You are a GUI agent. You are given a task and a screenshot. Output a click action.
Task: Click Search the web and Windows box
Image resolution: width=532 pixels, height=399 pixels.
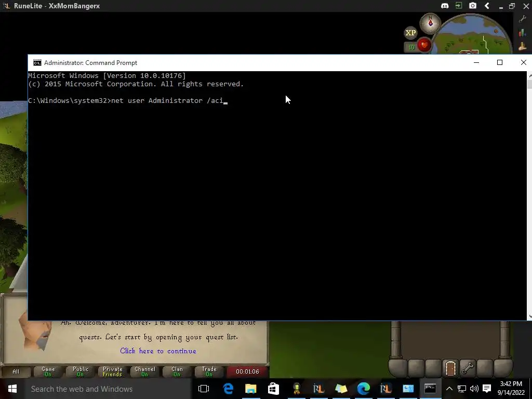[x=109, y=389]
